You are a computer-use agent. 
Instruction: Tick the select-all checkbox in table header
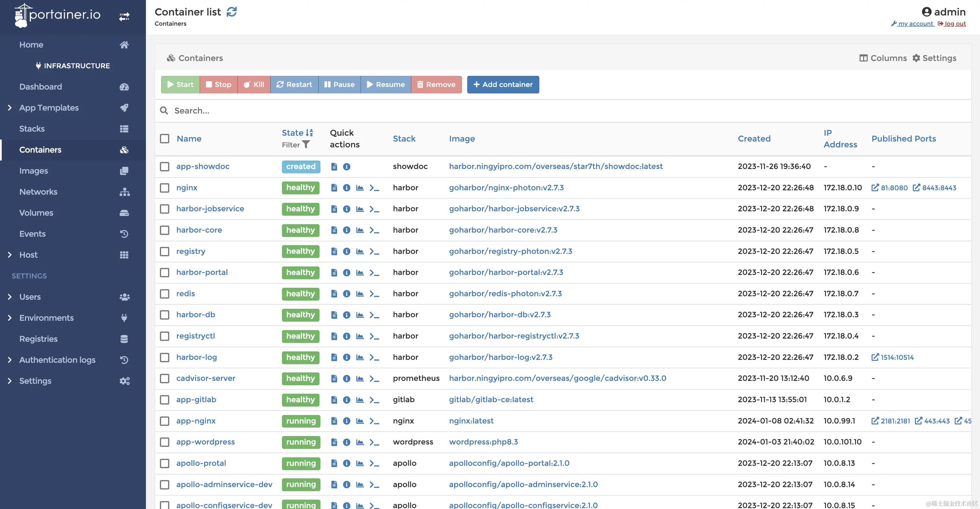165,138
